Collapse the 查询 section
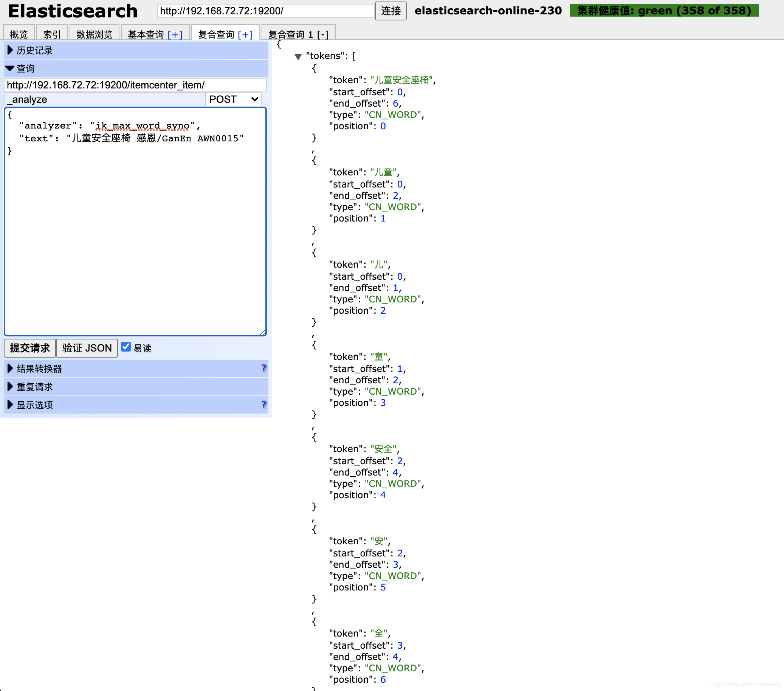Screen dimensions: 784x691 coord(25,68)
